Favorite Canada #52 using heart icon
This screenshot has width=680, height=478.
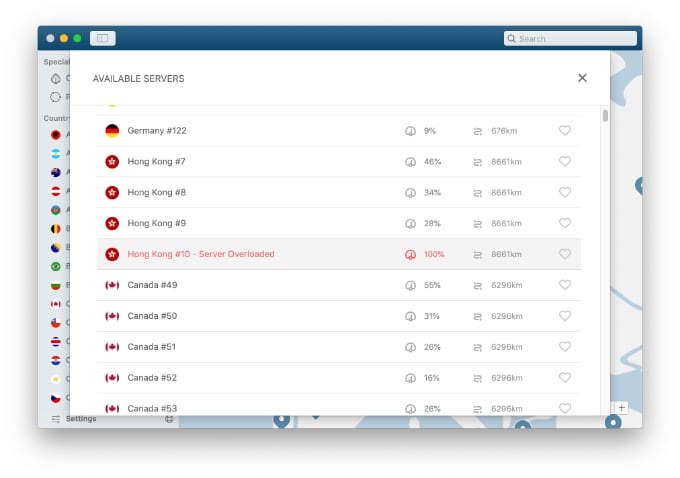point(565,377)
